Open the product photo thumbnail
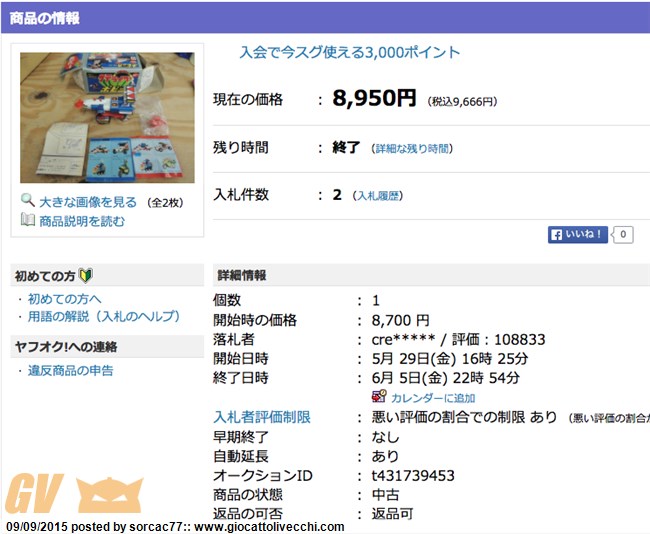 107,118
